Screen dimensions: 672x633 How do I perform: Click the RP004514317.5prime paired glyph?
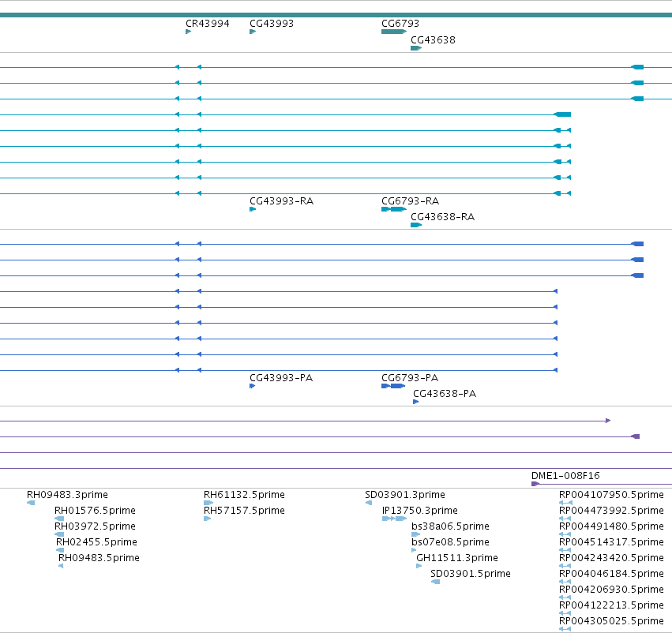click(565, 550)
